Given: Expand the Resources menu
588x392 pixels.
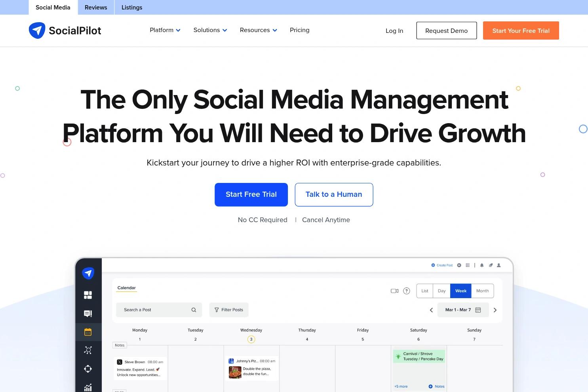Looking at the screenshot, I should tap(259, 30).
